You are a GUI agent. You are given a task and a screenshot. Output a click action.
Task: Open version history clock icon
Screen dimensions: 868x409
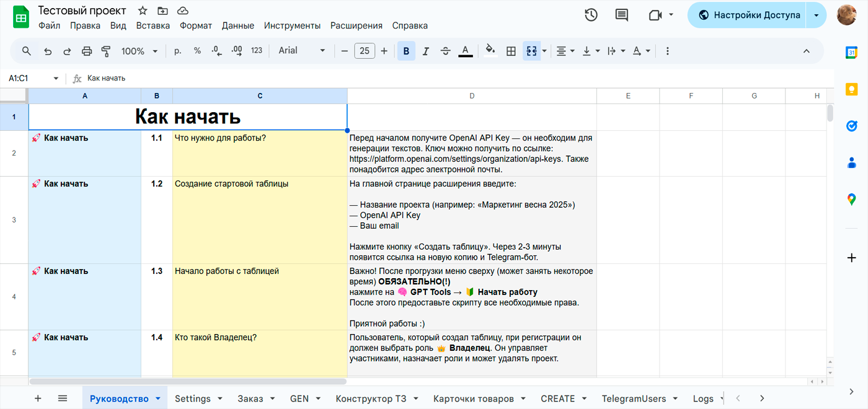coord(591,15)
